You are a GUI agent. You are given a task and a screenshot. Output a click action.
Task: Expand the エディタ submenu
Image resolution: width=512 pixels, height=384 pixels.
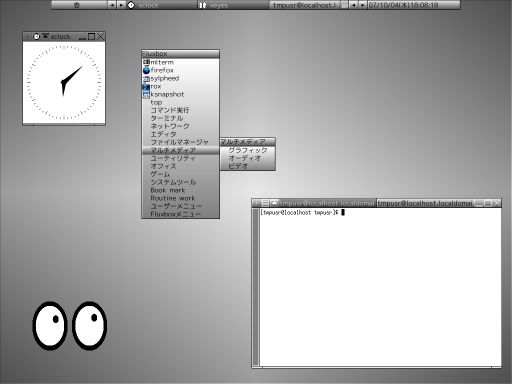pyautogui.click(x=180, y=134)
